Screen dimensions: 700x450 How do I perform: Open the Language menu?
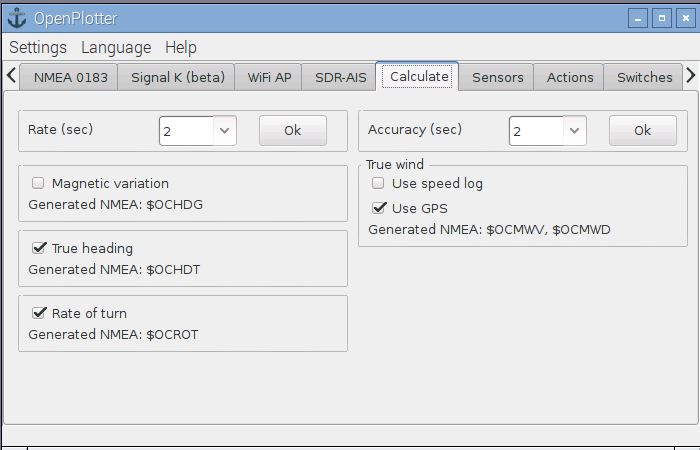(116, 47)
